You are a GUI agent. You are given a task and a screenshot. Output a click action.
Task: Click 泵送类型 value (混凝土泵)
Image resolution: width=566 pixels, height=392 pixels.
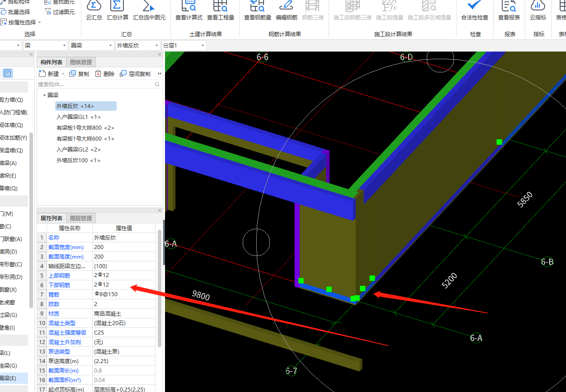point(124,352)
